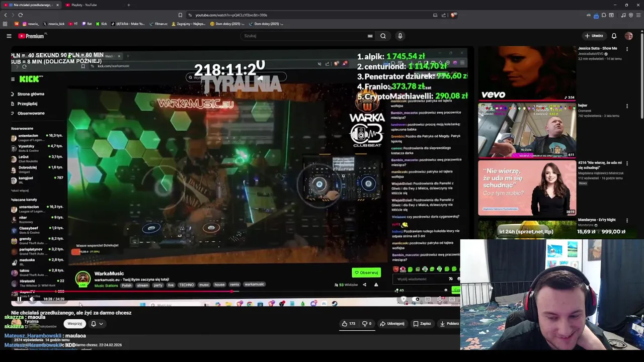Open Jessica Sutta - Show Me thumbnail
The image size is (644, 362).
click(527, 73)
